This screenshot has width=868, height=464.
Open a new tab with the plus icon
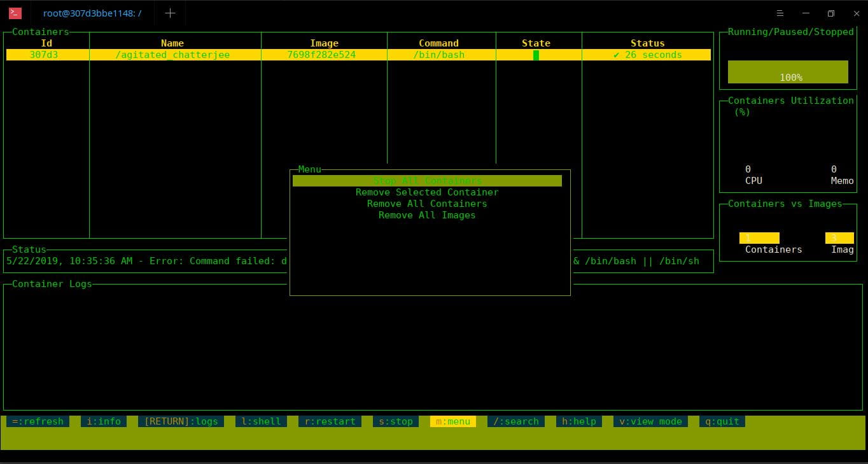pos(170,13)
